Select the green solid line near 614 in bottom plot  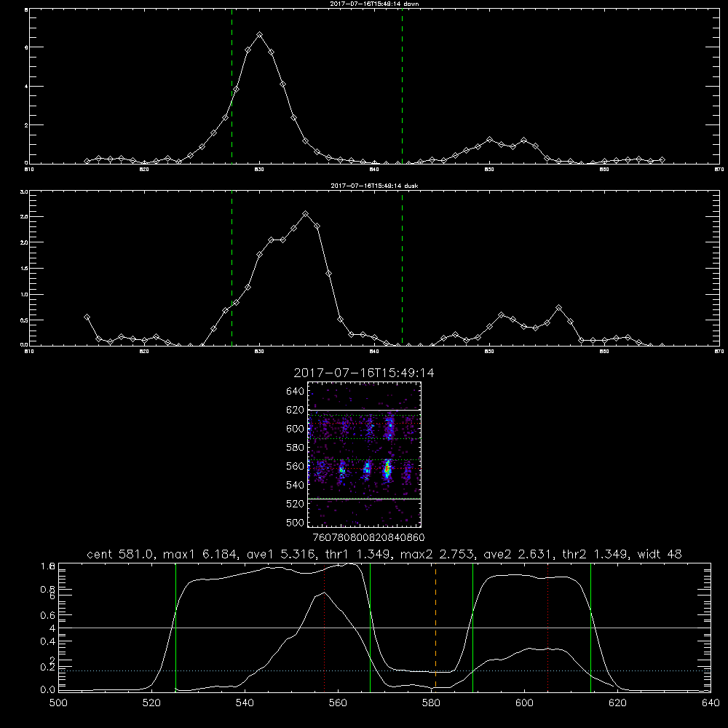(x=590, y=628)
